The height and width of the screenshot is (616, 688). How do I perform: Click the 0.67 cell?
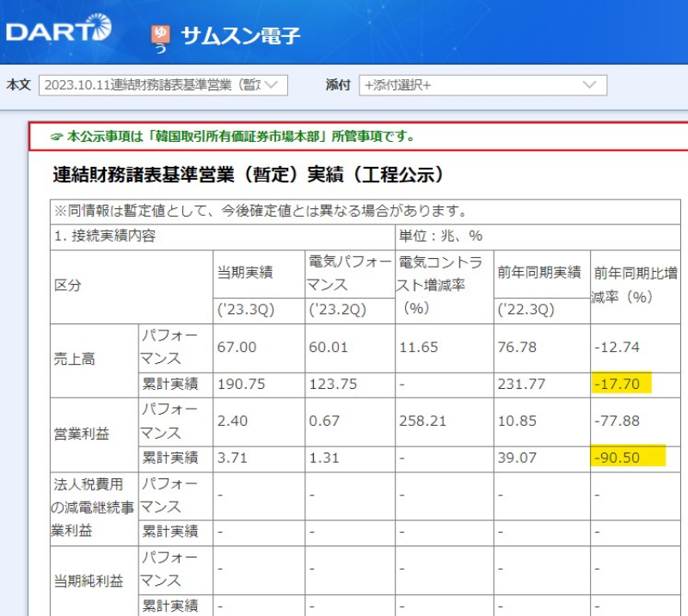tap(350, 422)
